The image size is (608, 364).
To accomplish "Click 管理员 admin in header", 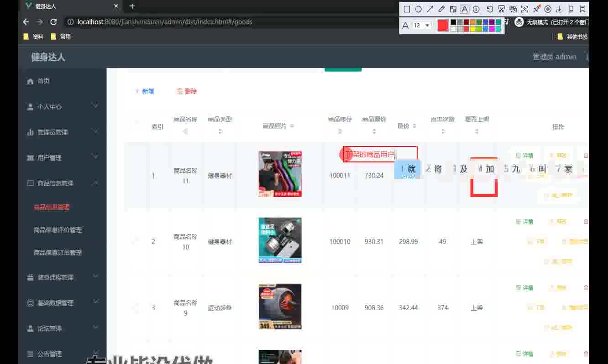I will pyautogui.click(x=554, y=57).
